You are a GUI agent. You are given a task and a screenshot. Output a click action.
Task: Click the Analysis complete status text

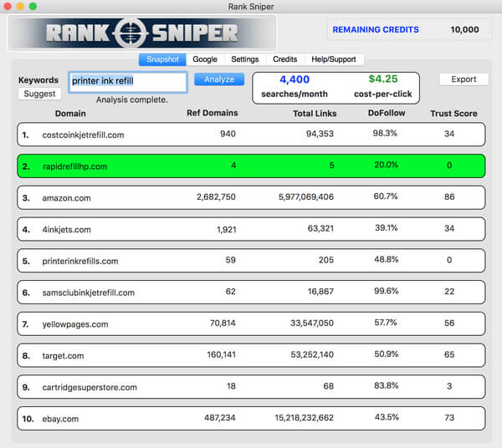(x=132, y=99)
